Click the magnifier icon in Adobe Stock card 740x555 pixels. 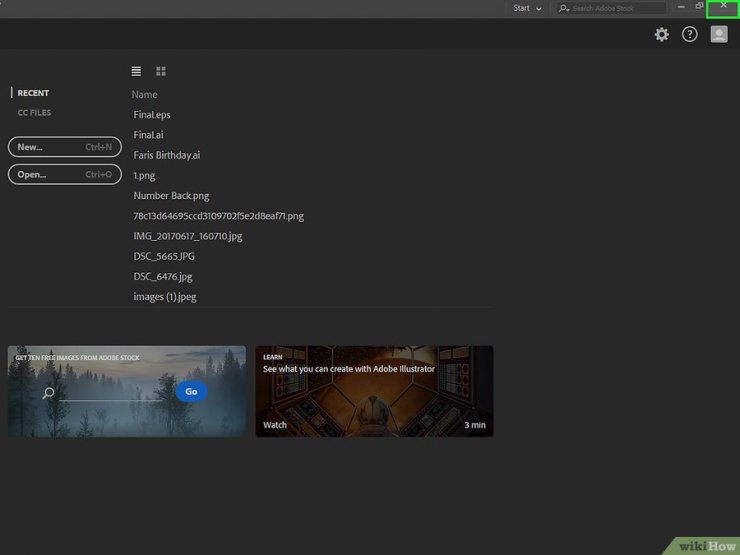click(48, 393)
